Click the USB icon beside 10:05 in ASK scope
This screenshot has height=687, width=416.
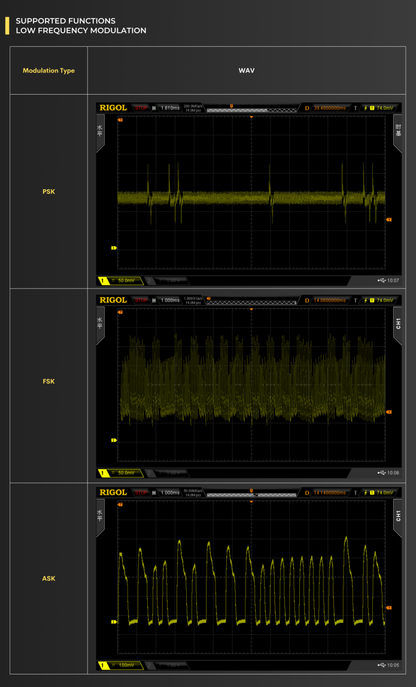[381, 665]
